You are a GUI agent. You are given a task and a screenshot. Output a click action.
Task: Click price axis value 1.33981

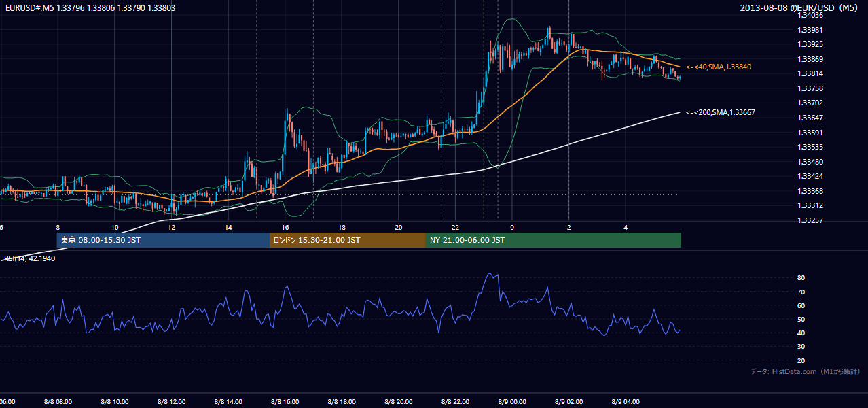click(x=810, y=30)
